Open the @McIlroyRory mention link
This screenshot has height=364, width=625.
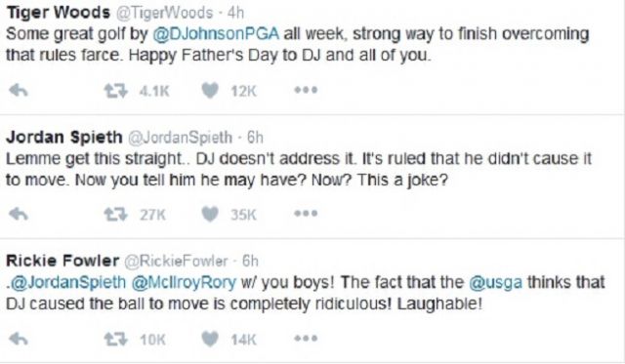(x=184, y=282)
